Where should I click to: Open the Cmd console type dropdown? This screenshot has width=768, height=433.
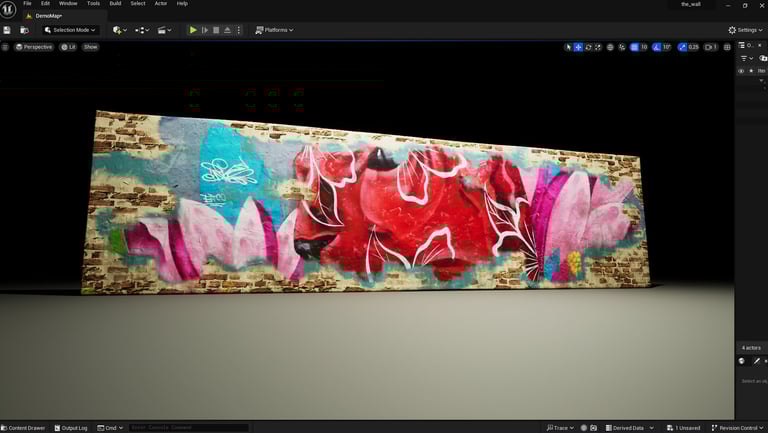[110, 428]
